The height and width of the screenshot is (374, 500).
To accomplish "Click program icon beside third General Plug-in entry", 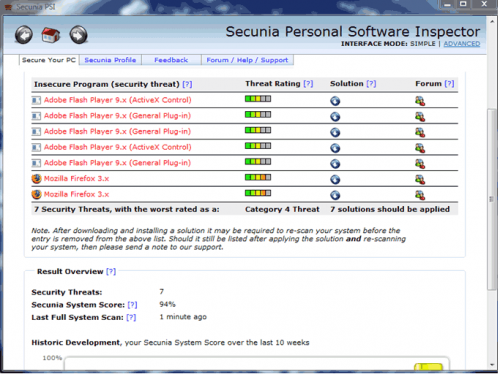I will (36, 163).
